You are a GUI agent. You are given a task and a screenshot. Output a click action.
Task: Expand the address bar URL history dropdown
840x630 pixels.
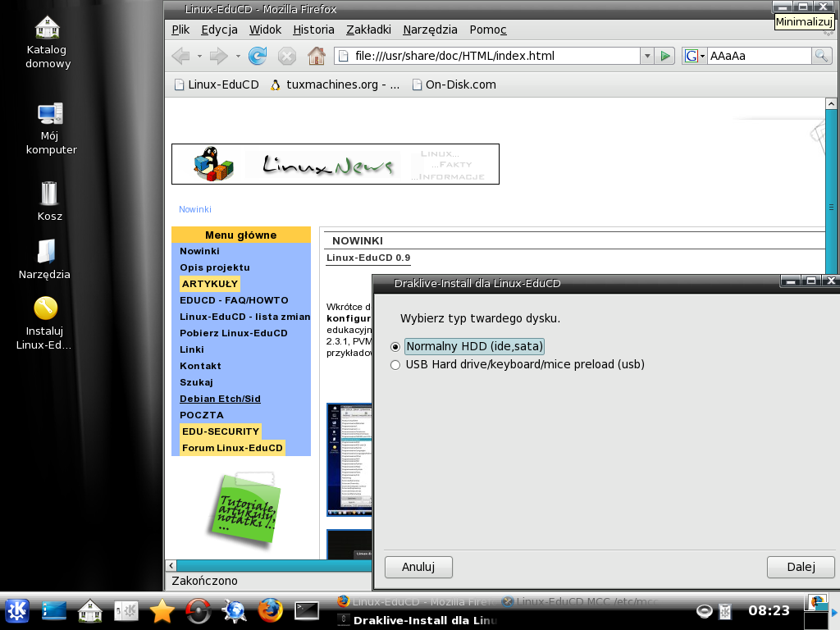click(x=647, y=56)
